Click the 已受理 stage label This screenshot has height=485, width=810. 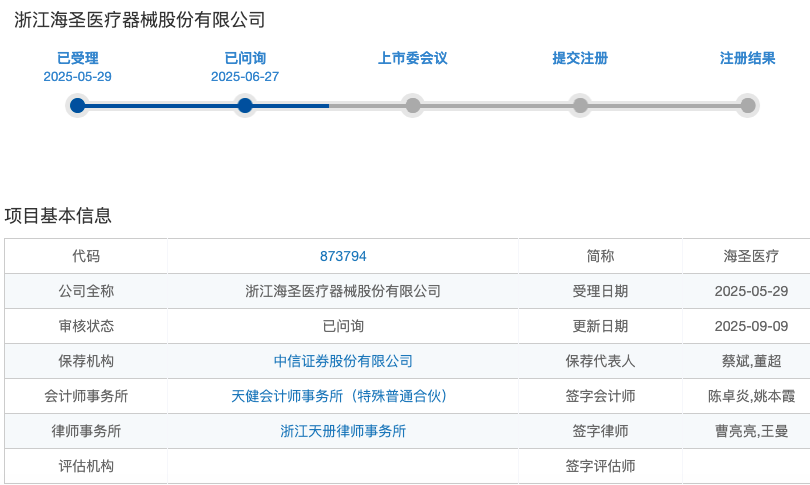tap(77, 58)
